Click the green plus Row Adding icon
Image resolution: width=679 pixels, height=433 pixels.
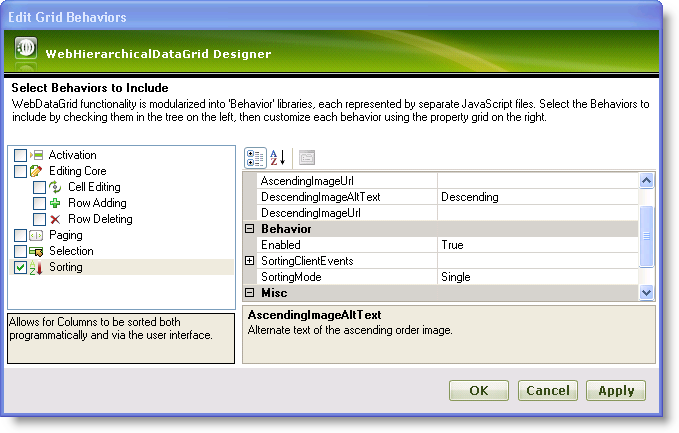click(x=56, y=203)
